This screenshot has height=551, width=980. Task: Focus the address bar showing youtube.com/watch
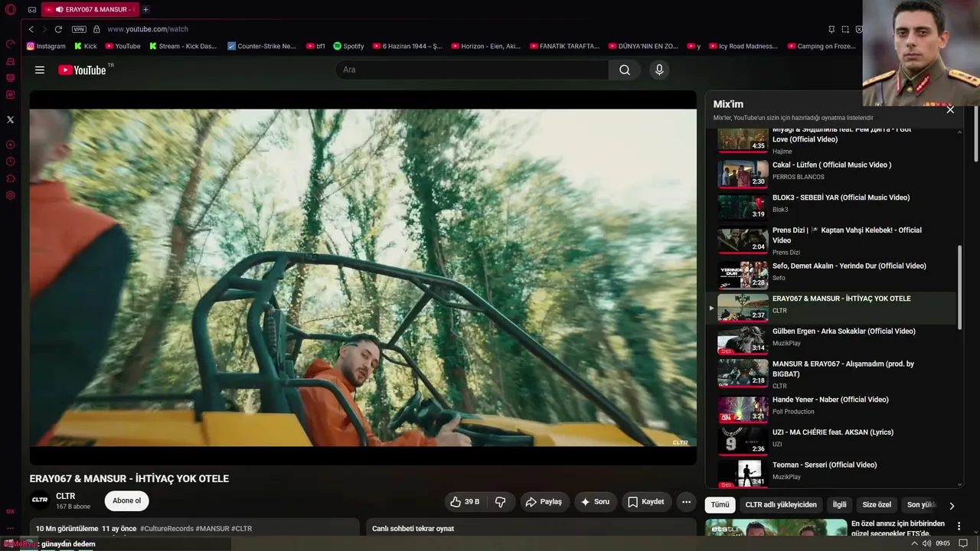tap(148, 29)
